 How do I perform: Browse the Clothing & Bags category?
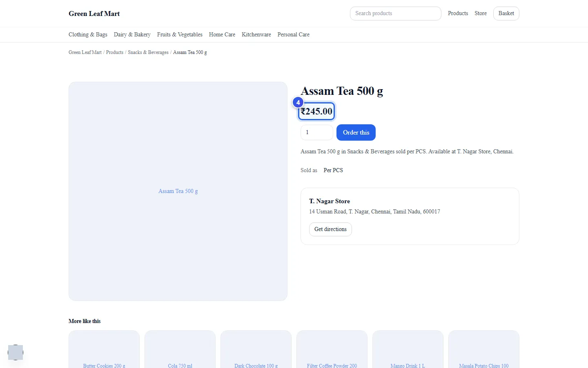point(88,35)
